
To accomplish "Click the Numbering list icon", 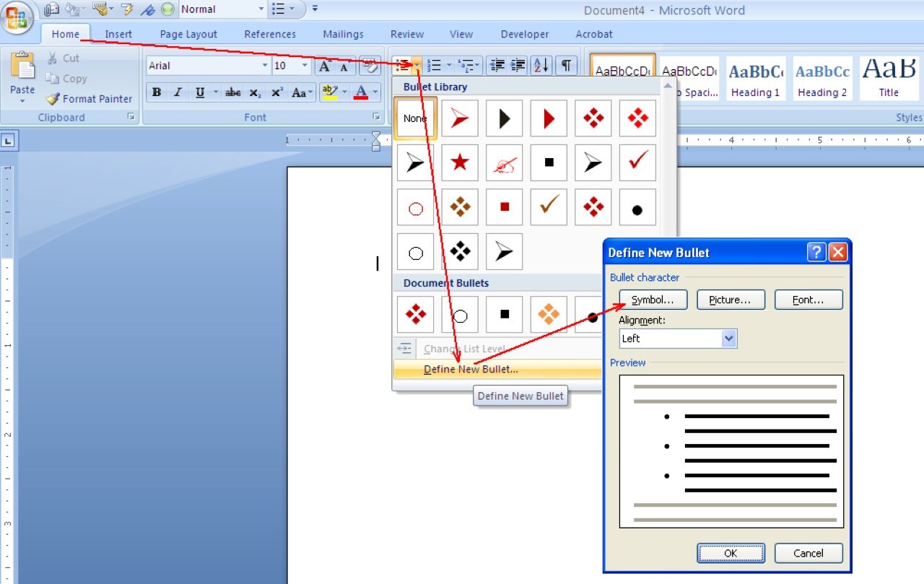I will point(434,66).
